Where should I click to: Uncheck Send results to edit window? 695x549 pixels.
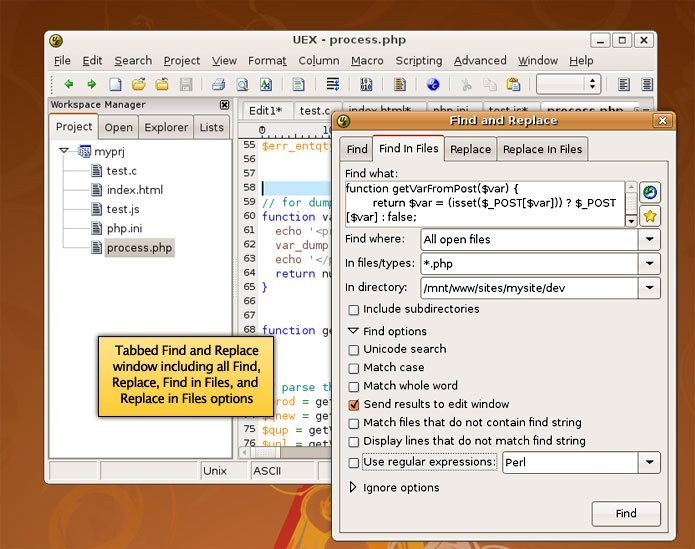click(x=354, y=405)
